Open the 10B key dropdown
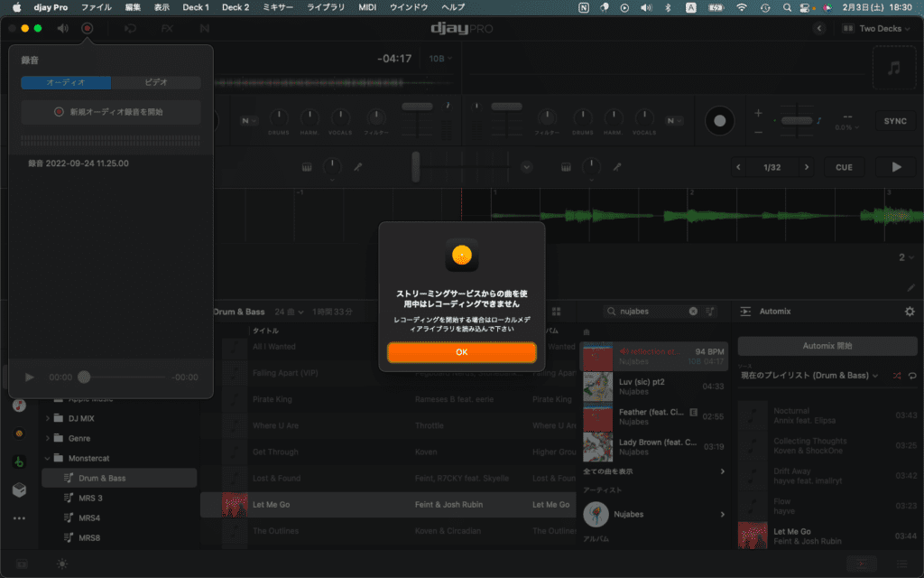The height and width of the screenshot is (578, 924). click(x=440, y=59)
